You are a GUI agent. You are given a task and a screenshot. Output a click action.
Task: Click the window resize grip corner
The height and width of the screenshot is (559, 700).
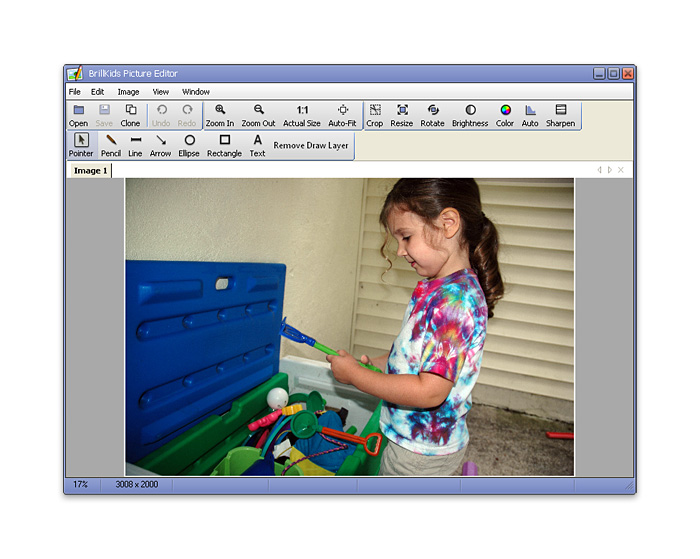629,486
